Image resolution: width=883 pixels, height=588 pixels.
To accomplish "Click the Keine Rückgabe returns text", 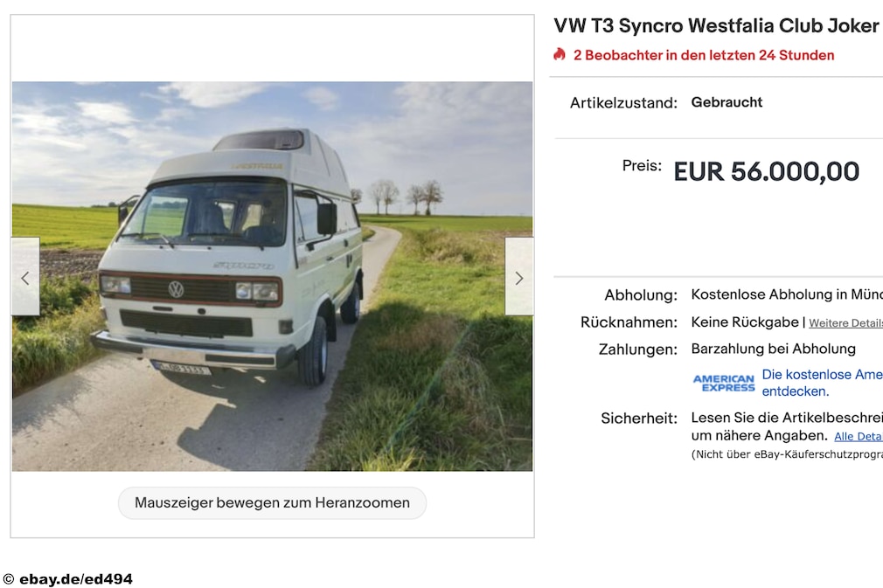I will point(745,322).
